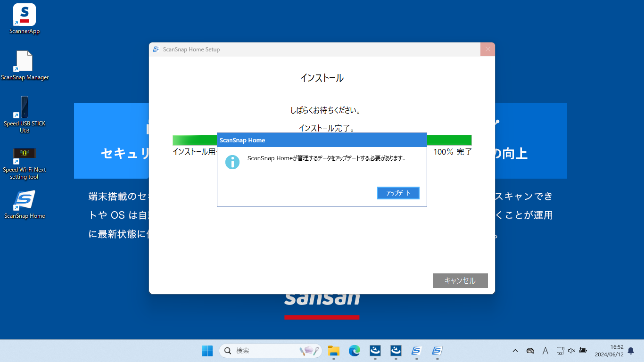Click the インストール完了。 text

[x=327, y=128]
